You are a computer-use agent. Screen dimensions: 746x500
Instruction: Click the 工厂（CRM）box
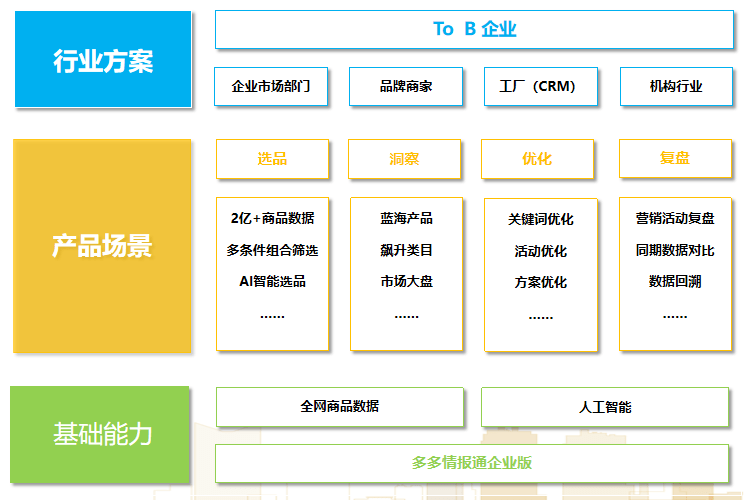pyautogui.click(x=541, y=87)
